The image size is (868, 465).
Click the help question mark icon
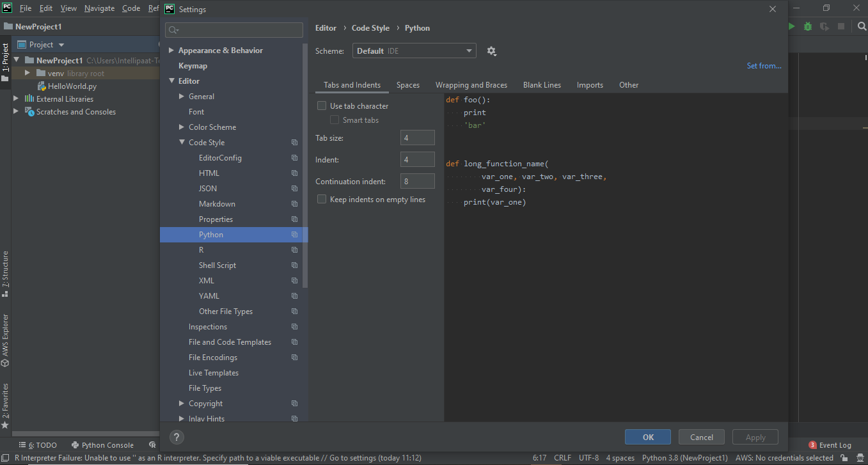click(x=177, y=437)
